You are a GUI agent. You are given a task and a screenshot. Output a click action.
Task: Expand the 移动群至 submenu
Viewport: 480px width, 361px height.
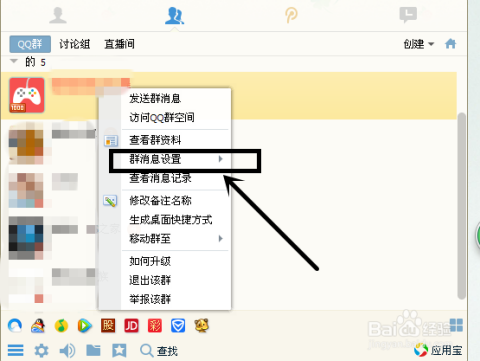click(x=176, y=239)
